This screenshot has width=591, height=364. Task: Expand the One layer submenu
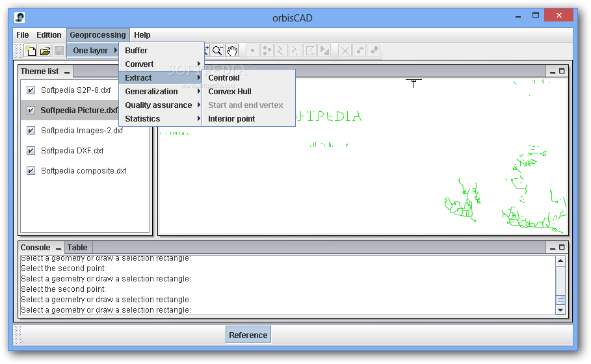click(x=93, y=51)
